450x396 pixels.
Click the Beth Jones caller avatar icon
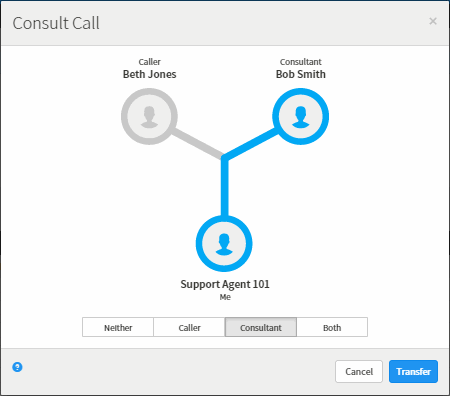(x=149, y=116)
